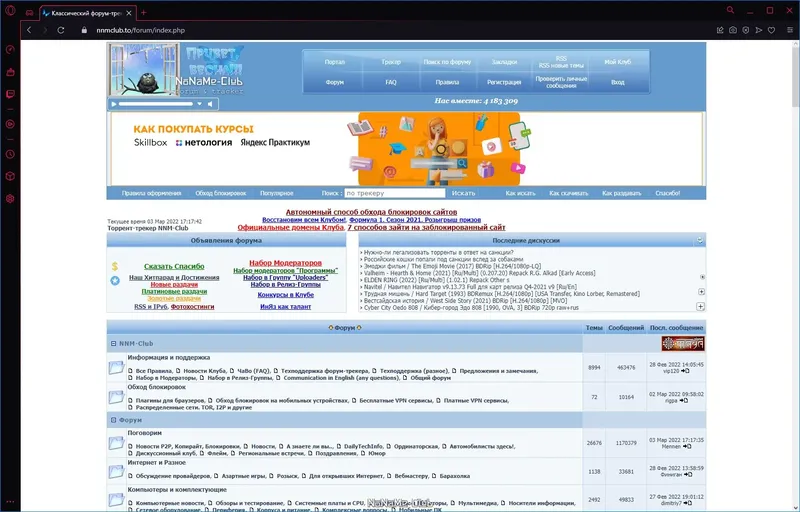Expand last discussions list with lower plus
Screen dimensions: 800x512
(701, 306)
